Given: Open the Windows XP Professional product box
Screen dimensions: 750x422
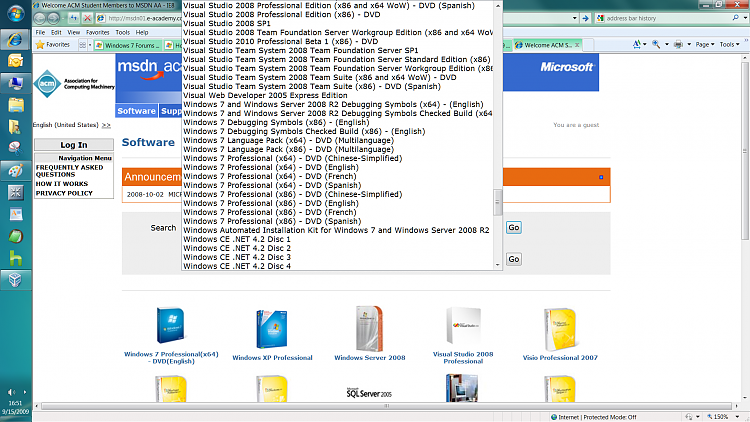Looking at the screenshot, I should (272, 329).
